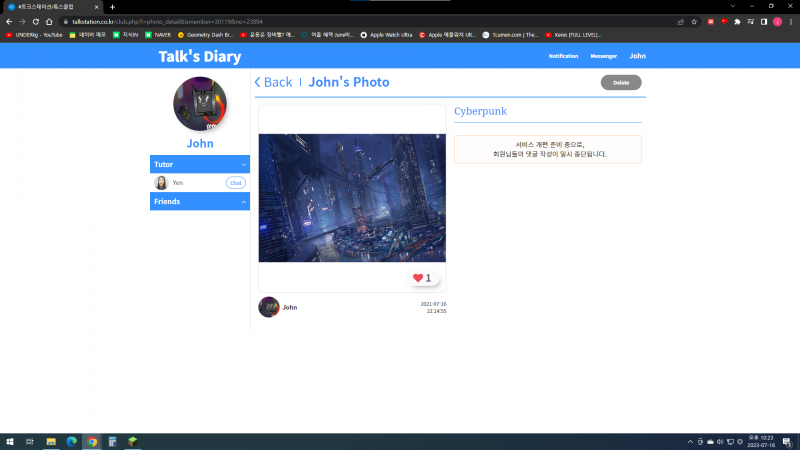This screenshot has width=800, height=450.
Task: Click the Cyberpunk city photo
Action: coord(352,198)
